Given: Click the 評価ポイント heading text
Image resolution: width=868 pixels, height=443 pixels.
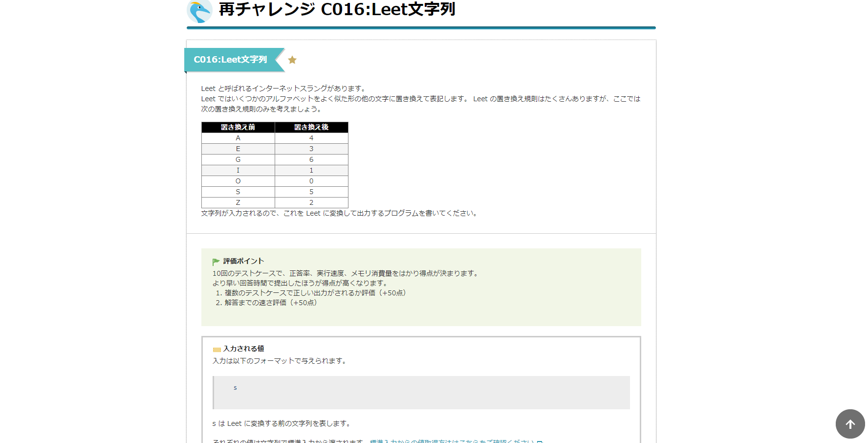Looking at the screenshot, I should pyautogui.click(x=243, y=261).
